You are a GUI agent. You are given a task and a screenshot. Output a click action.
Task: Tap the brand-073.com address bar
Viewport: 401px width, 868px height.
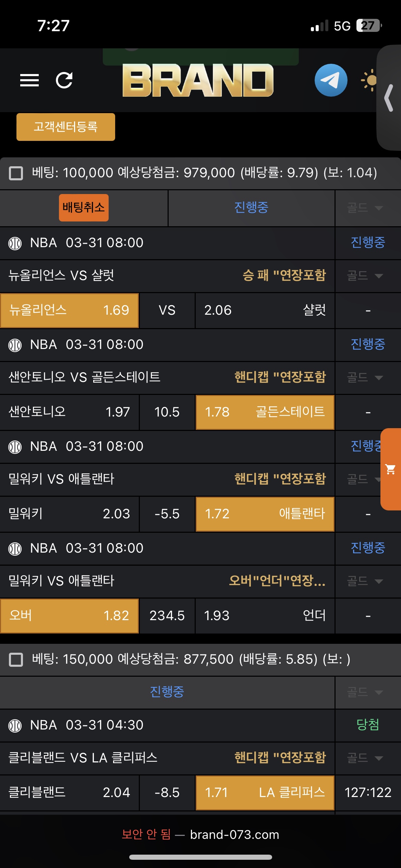(234, 834)
